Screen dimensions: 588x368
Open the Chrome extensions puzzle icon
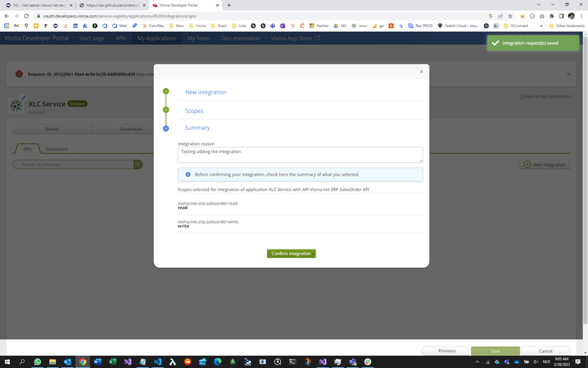pos(551,16)
